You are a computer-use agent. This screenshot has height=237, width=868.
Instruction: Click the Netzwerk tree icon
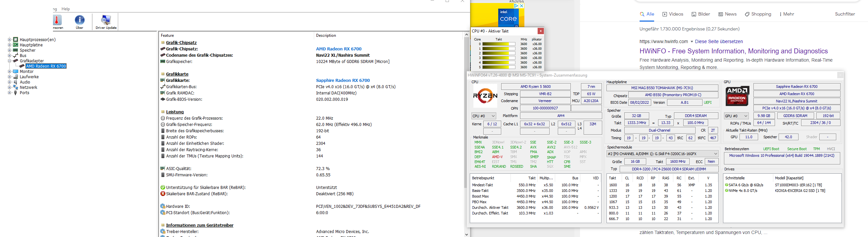pyautogui.click(x=16, y=88)
